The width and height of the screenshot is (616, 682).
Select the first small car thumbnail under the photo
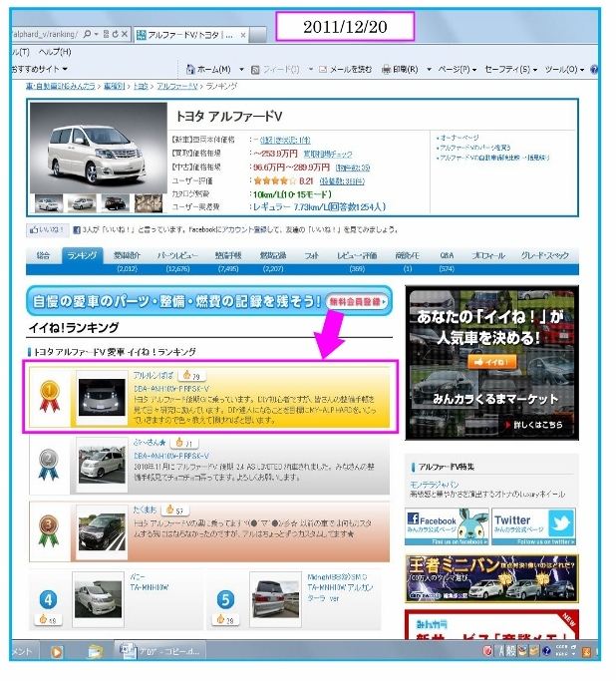tap(49, 203)
